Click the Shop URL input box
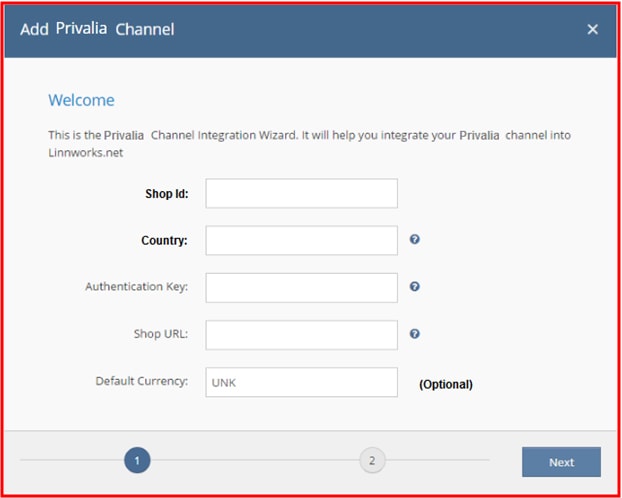The height and width of the screenshot is (498, 622). click(301, 335)
